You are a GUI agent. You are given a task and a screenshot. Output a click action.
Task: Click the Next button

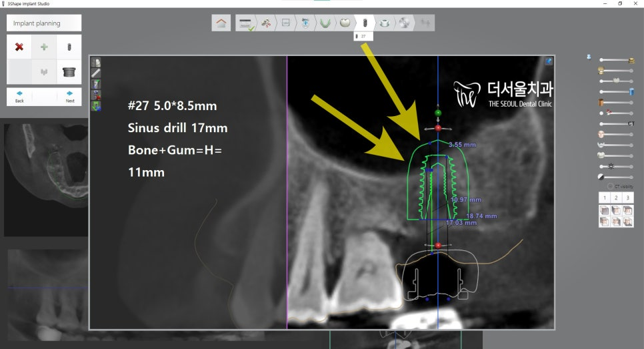[x=69, y=97]
